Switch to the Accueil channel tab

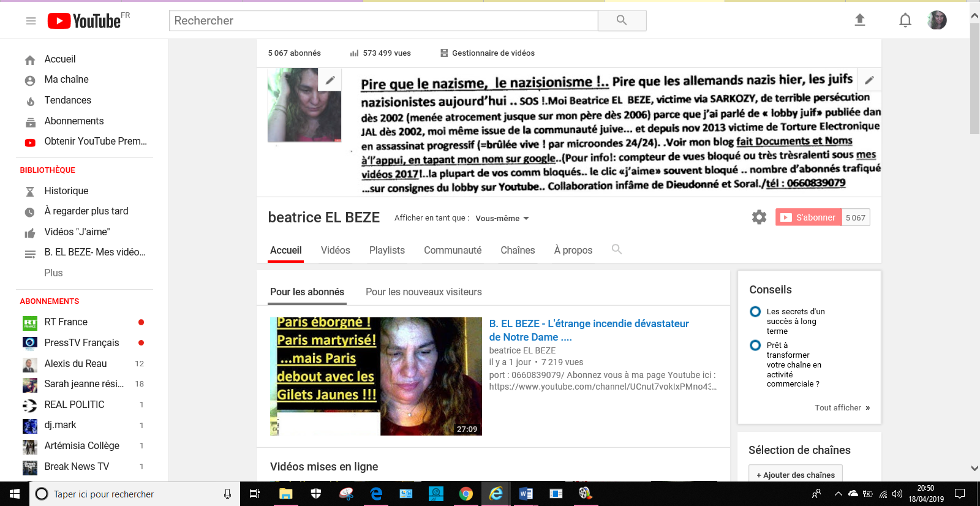click(x=285, y=250)
